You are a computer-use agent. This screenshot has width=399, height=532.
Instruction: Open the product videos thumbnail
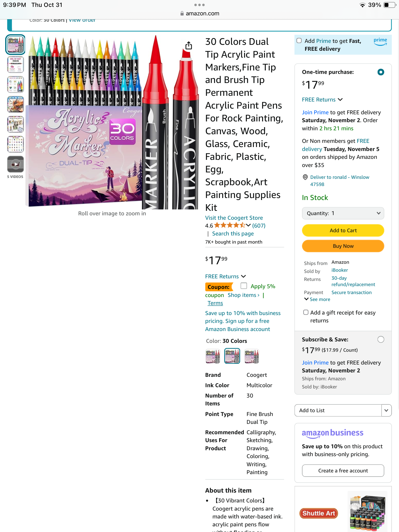point(16,164)
